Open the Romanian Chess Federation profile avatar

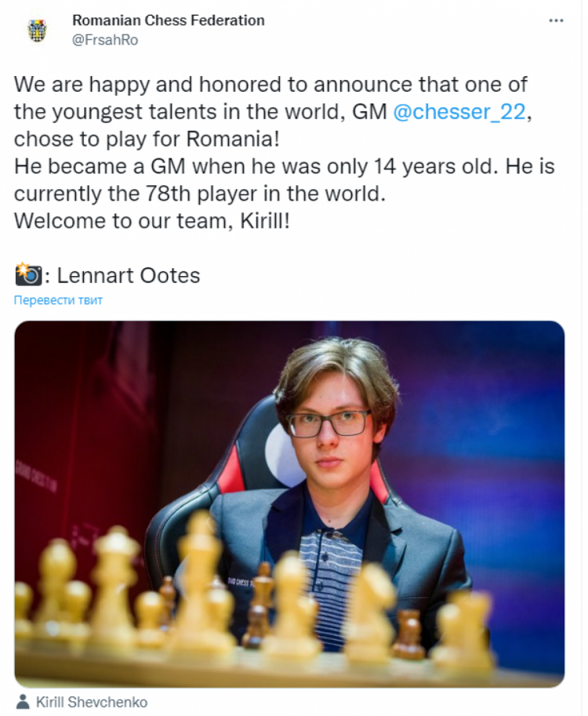(x=37, y=30)
